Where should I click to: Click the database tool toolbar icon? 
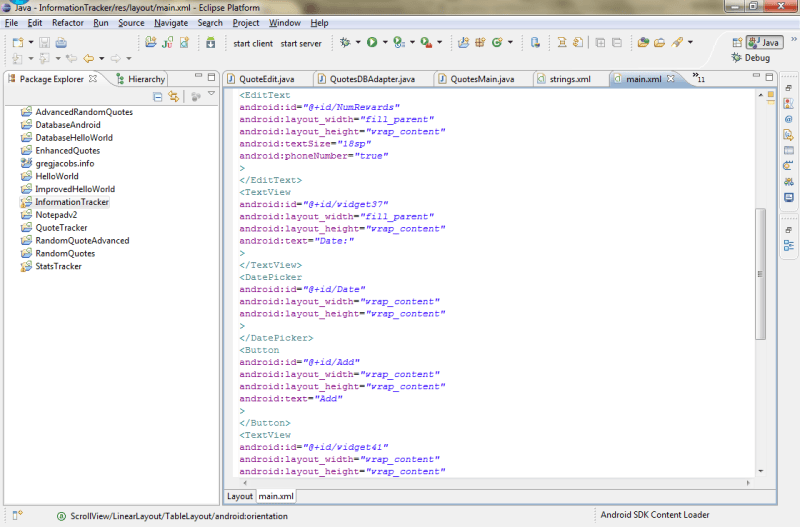tap(535, 42)
